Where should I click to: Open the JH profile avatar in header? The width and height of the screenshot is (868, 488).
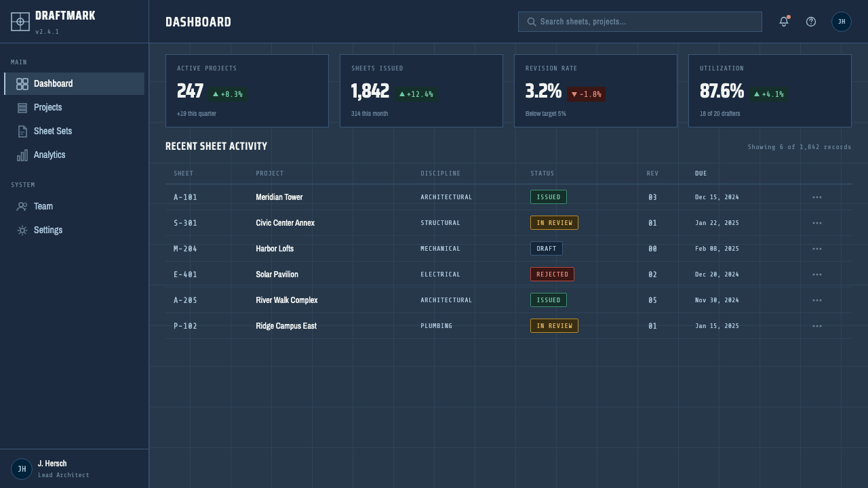point(842,22)
